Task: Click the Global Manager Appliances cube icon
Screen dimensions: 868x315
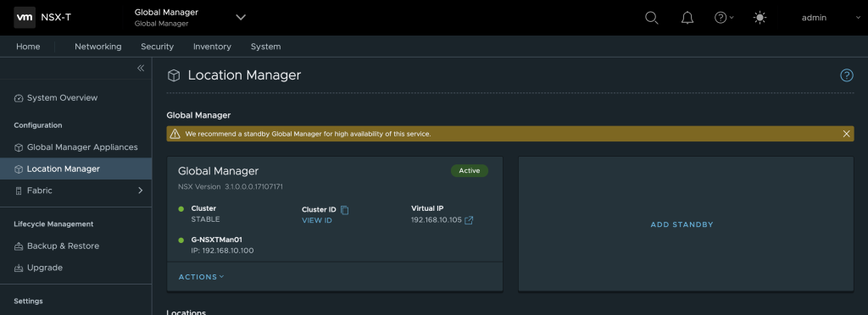Action: tap(19, 147)
